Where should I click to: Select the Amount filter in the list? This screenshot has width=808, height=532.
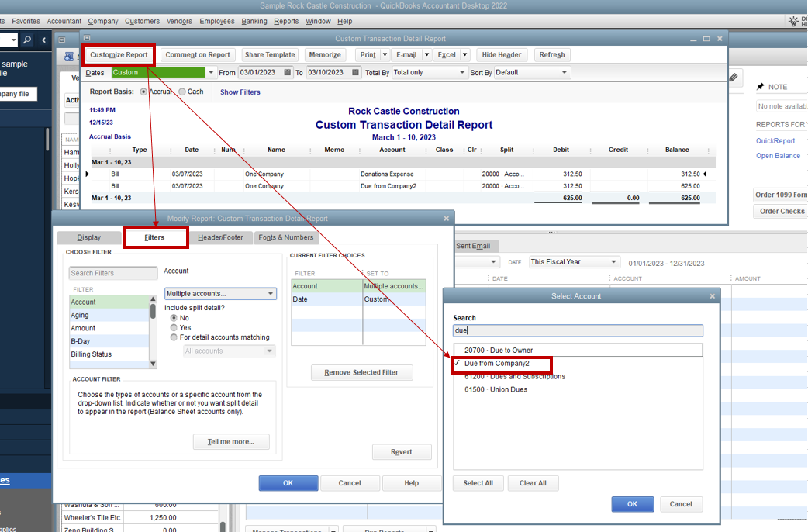109,328
